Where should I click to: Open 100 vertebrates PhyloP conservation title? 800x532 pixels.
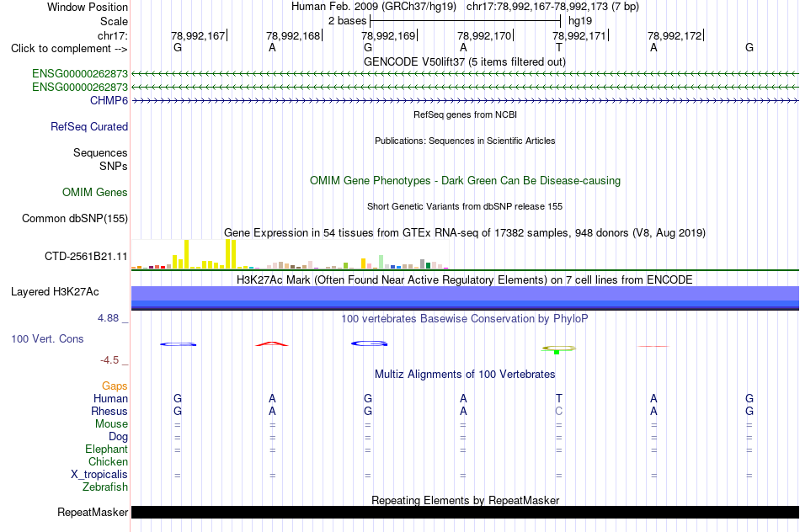[465, 319]
